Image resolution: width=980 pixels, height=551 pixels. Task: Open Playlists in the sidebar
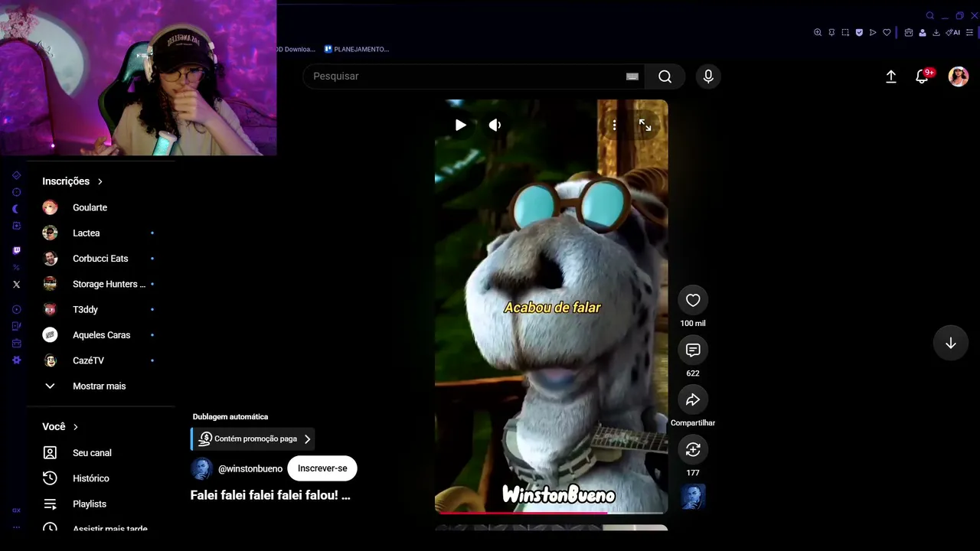click(x=101, y=504)
